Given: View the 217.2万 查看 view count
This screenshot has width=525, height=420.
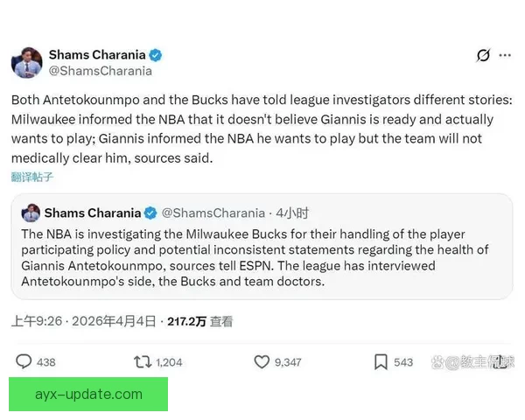Looking at the screenshot, I should point(202,321).
